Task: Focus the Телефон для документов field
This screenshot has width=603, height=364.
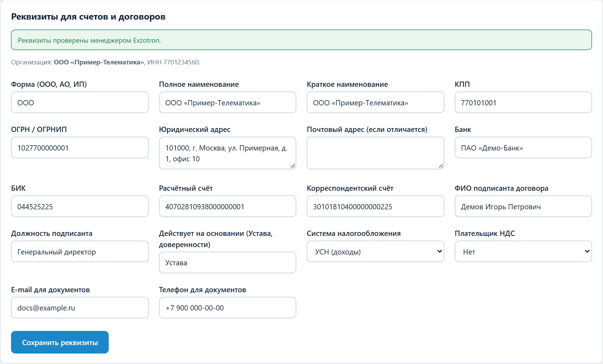Action: (x=228, y=308)
